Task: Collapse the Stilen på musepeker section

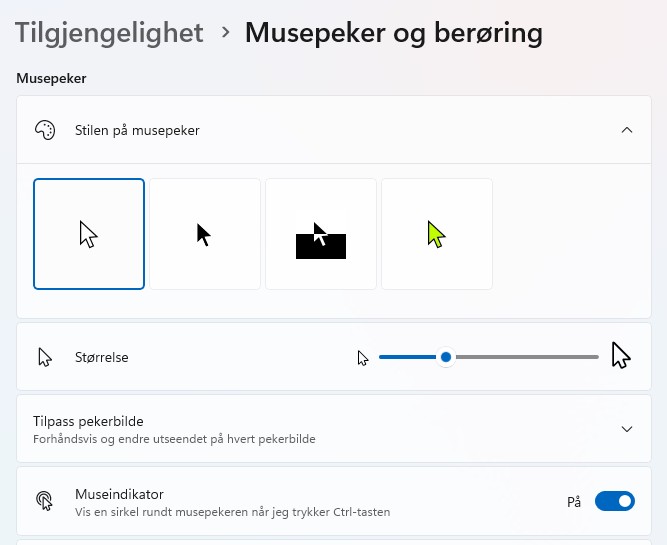Action: (627, 130)
